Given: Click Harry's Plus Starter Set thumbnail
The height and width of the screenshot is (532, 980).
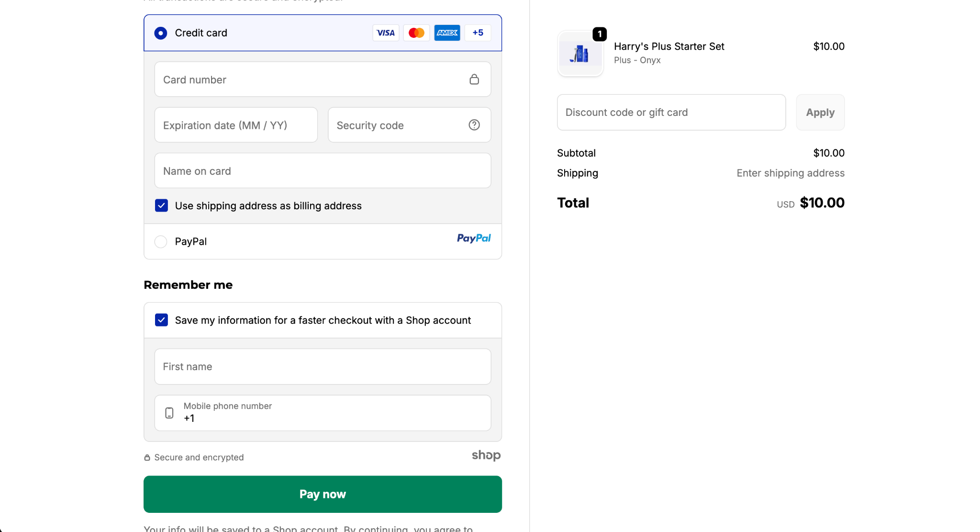Looking at the screenshot, I should (580, 54).
